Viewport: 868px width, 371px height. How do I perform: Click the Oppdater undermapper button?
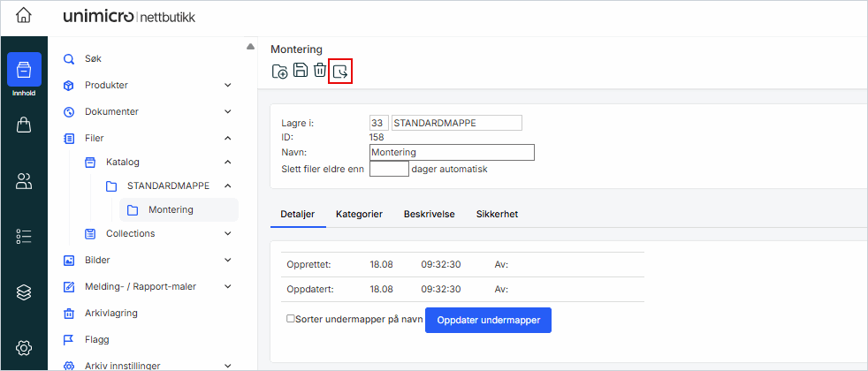point(488,320)
